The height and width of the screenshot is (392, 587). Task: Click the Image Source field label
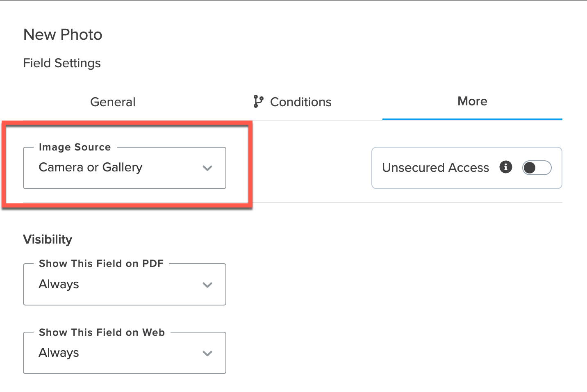click(x=75, y=147)
